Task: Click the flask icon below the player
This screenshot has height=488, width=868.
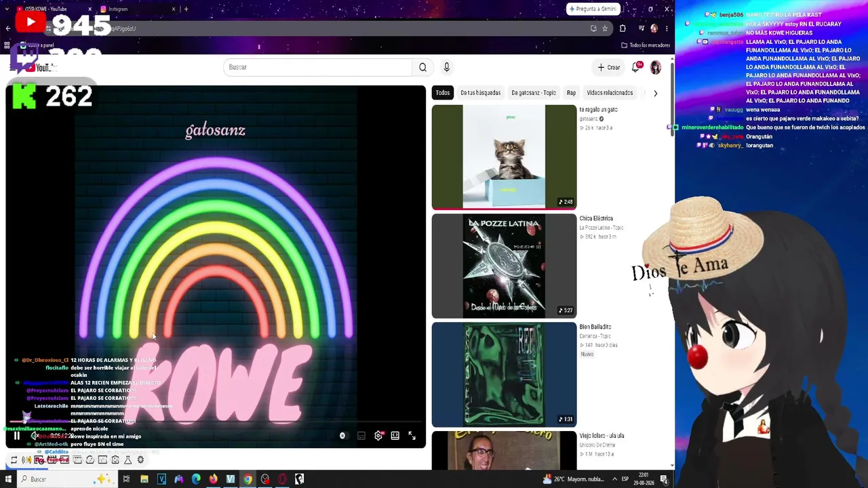Action: point(127,460)
